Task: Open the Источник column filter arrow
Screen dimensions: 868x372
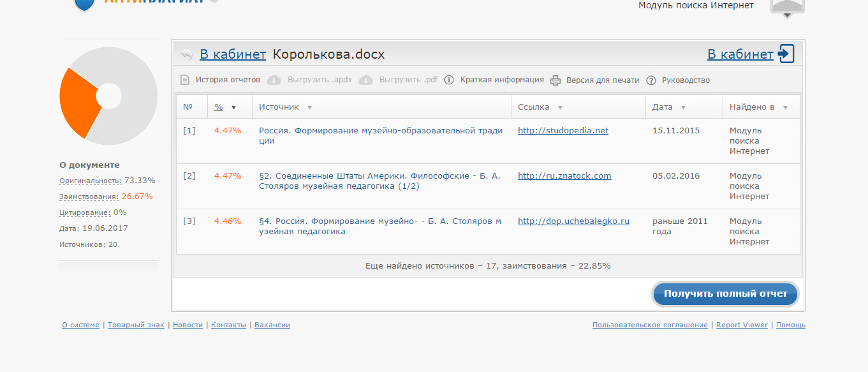Action: pyautogui.click(x=309, y=108)
